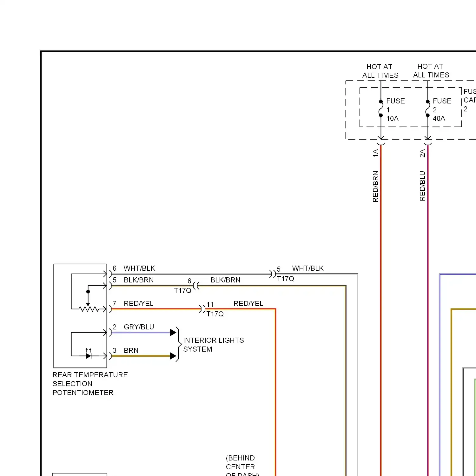
Task: Select WHT/BLK label right of T17Q connector
Action: 308,268
